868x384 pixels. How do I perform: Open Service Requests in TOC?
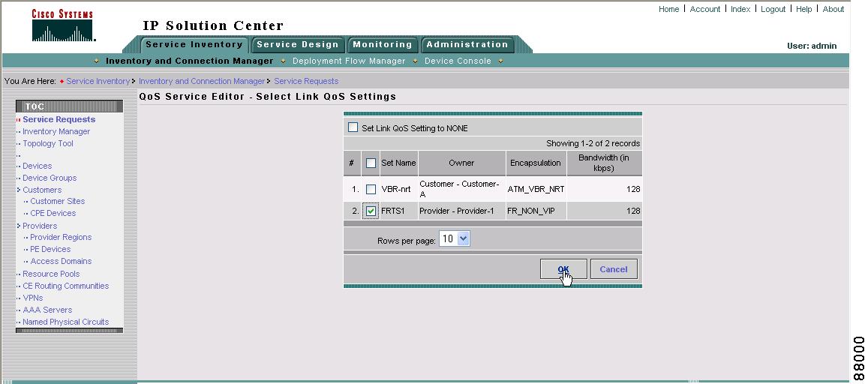[59, 119]
